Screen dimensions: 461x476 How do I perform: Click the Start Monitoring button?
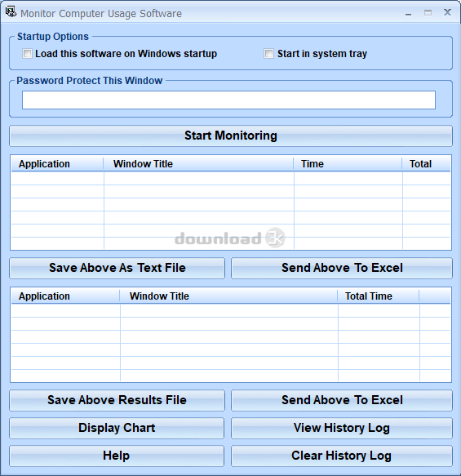231,136
